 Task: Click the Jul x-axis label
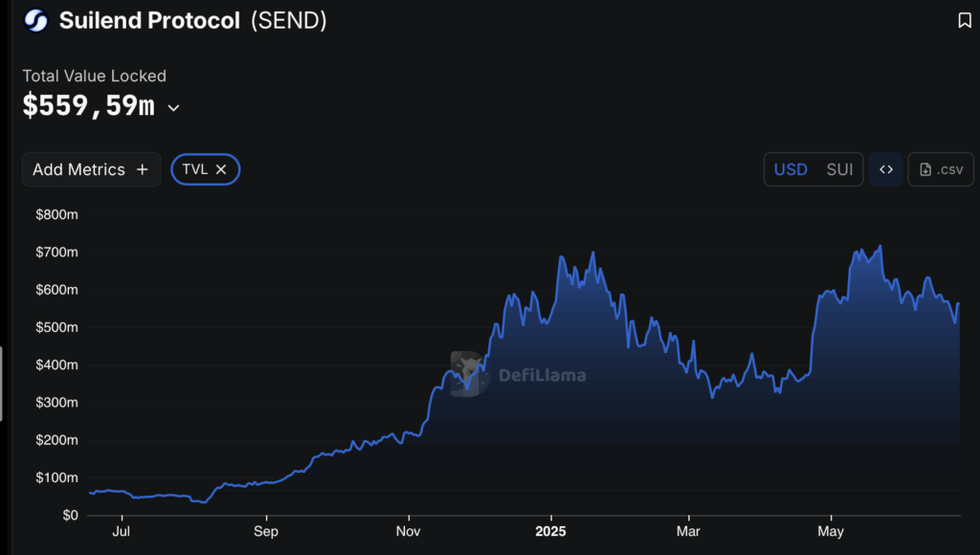point(122,532)
